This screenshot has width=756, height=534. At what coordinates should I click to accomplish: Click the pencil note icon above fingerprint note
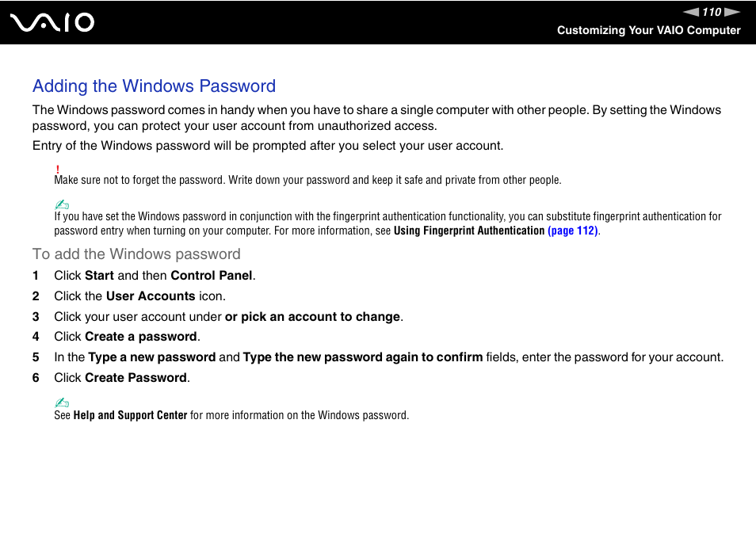click(x=62, y=204)
